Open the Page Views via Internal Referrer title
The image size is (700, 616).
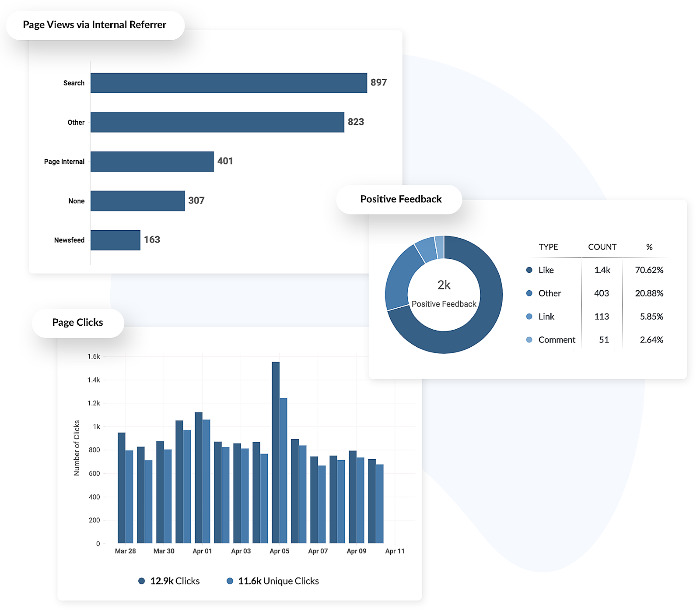94,25
